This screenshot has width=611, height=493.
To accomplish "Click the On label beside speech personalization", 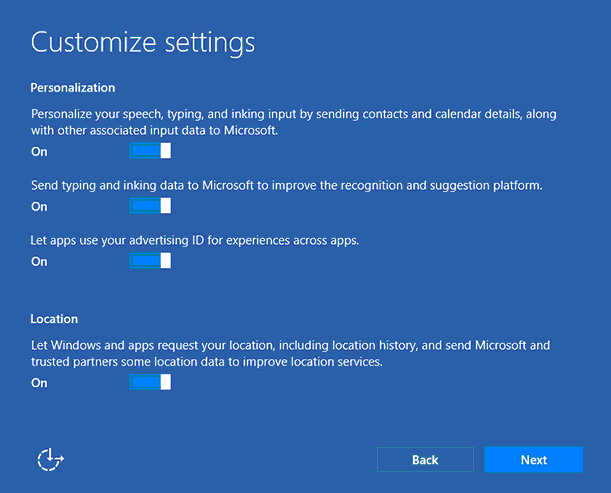I will tap(39, 152).
